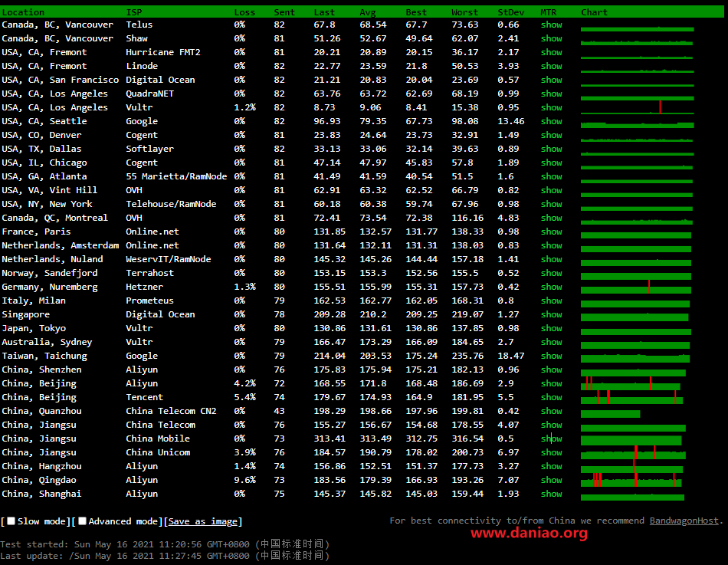Click the Save as image link
This screenshot has width=728, height=565.
(x=203, y=521)
